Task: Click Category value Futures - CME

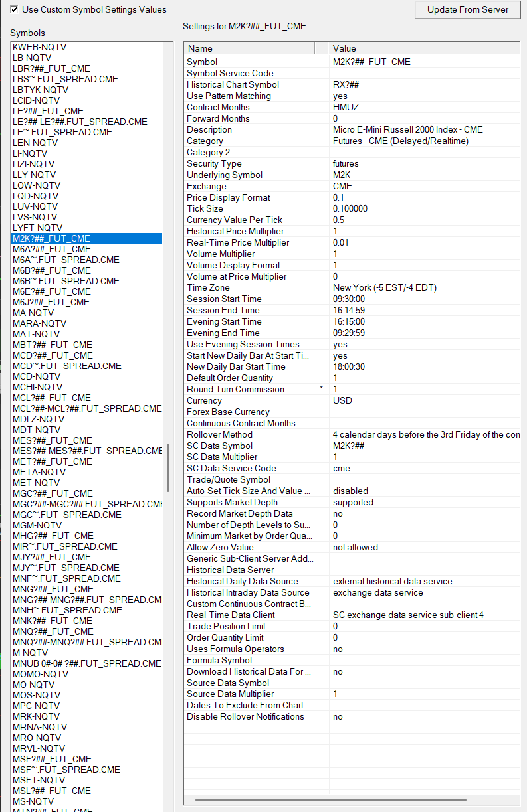Action: (x=401, y=141)
